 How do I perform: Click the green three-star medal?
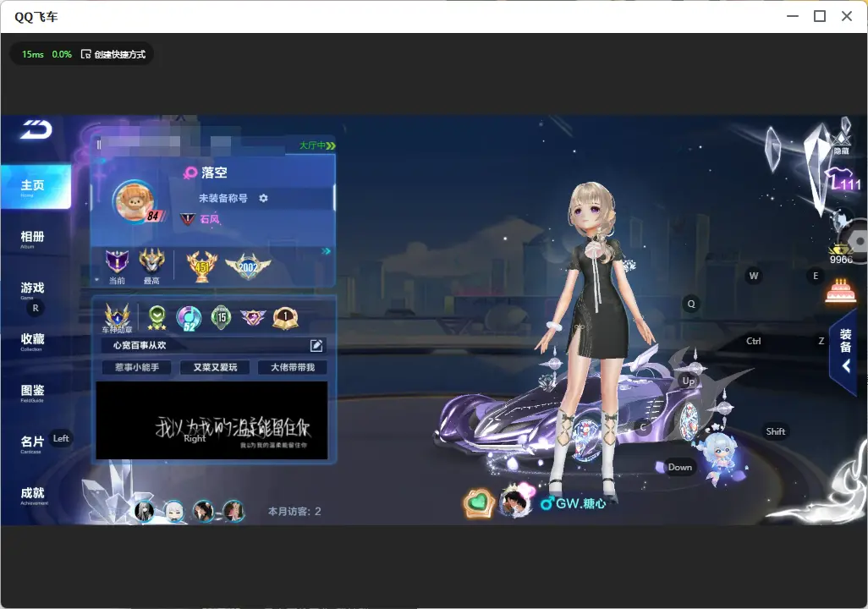click(157, 318)
